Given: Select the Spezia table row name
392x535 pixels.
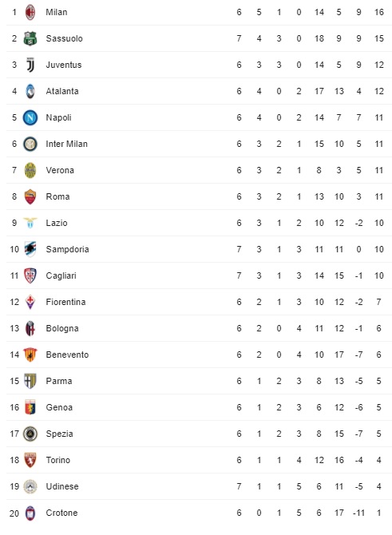Looking at the screenshot, I should click(x=59, y=434).
